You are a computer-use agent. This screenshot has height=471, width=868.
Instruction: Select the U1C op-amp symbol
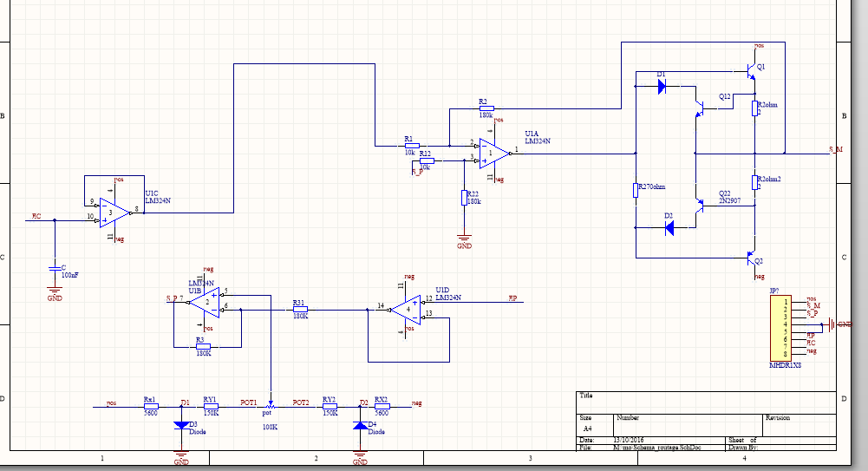114,213
